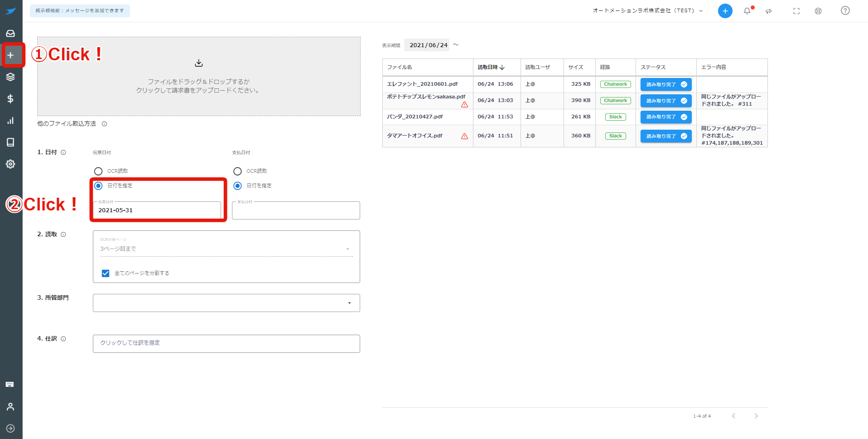The image size is (868, 439).
Task: Click the keyboard shortcuts icon in sidebar
Action: 10,385
